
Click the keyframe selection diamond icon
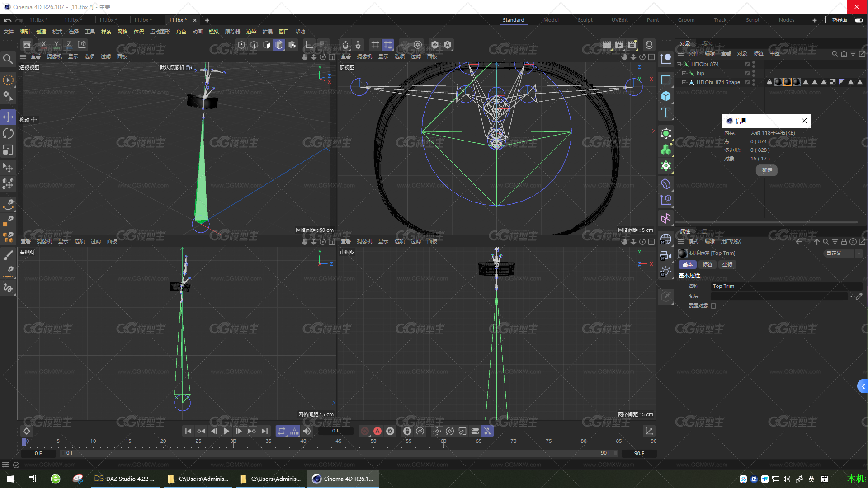click(x=27, y=431)
